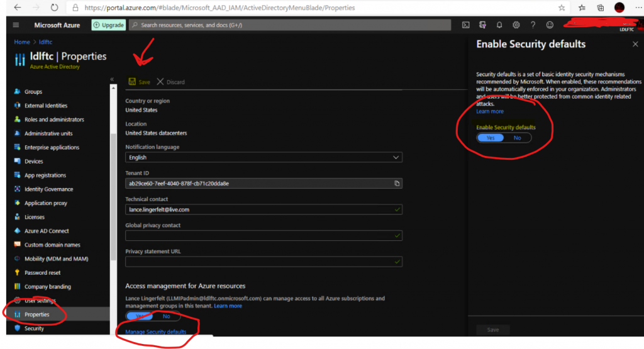Bookmark page with the address bar star icon
This screenshot has height=349, width=644.
(x=562, y=8)
